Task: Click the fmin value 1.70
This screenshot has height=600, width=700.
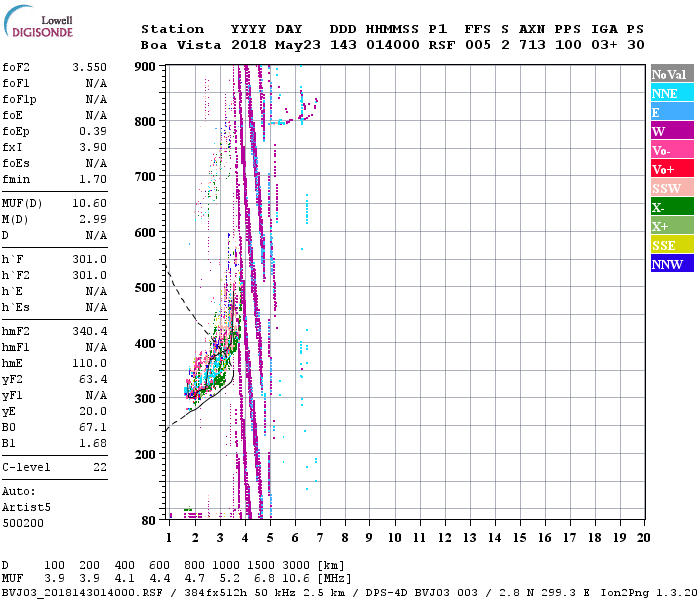Action: pos(93,179)
